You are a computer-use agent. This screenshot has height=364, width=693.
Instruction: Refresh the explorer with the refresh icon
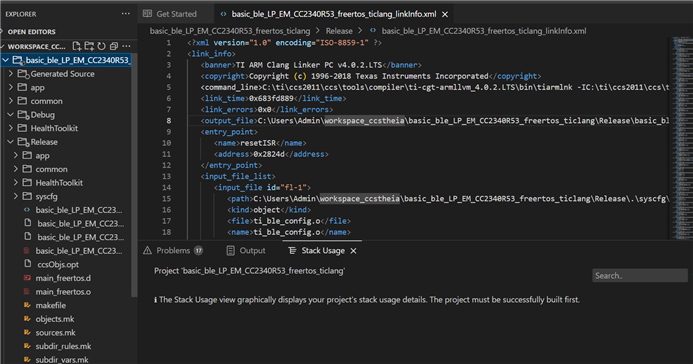point(102,46)
